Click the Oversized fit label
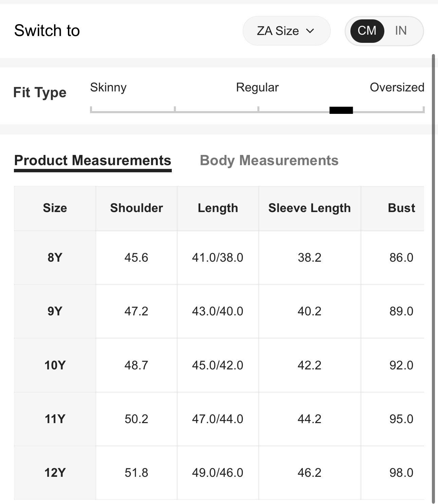This screenshot has width=438, height=504. (x=397, y=87)
